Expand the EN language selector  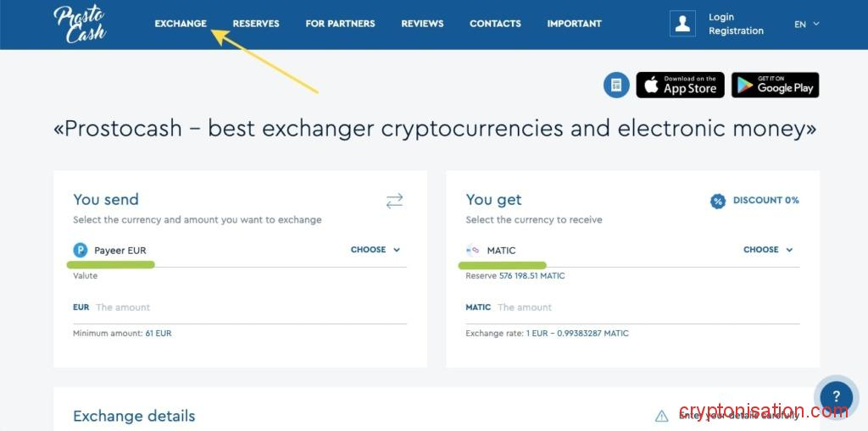806,25
